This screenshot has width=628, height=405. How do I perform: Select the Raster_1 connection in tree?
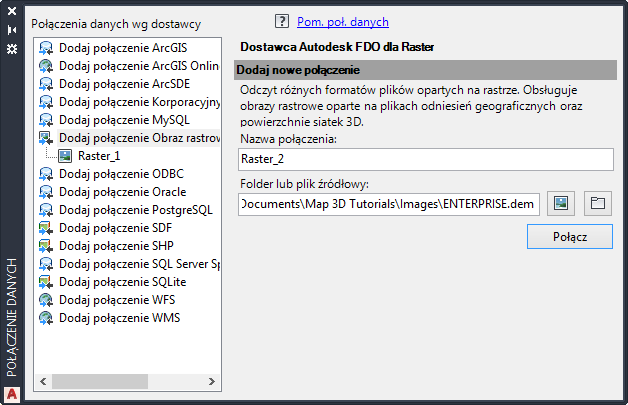(98, 155)
